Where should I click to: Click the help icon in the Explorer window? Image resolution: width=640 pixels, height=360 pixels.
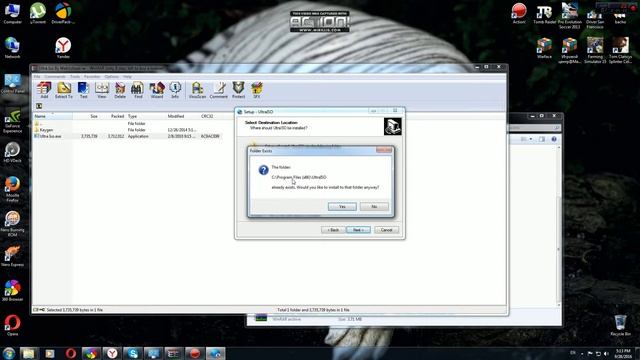[554, 139]
